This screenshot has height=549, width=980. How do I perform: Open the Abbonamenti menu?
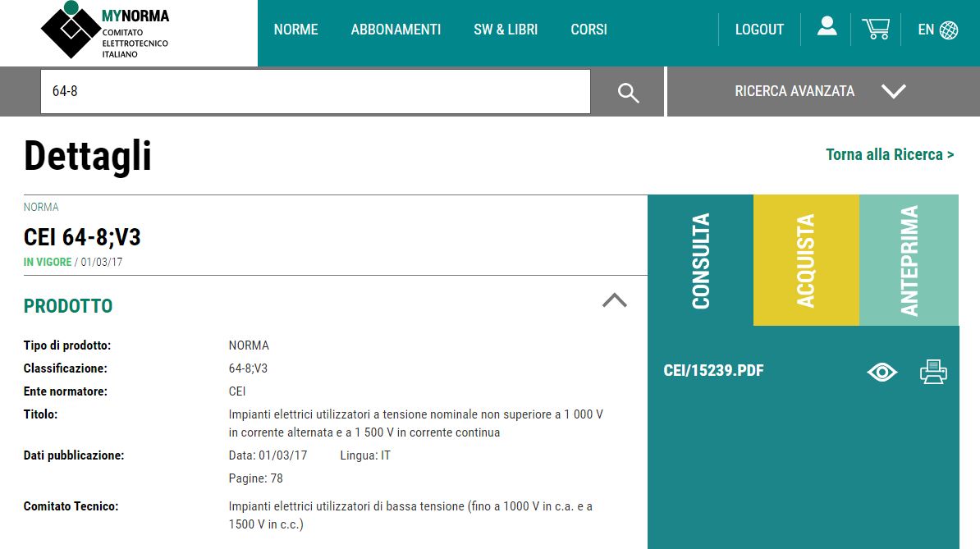tap(396, 30)
